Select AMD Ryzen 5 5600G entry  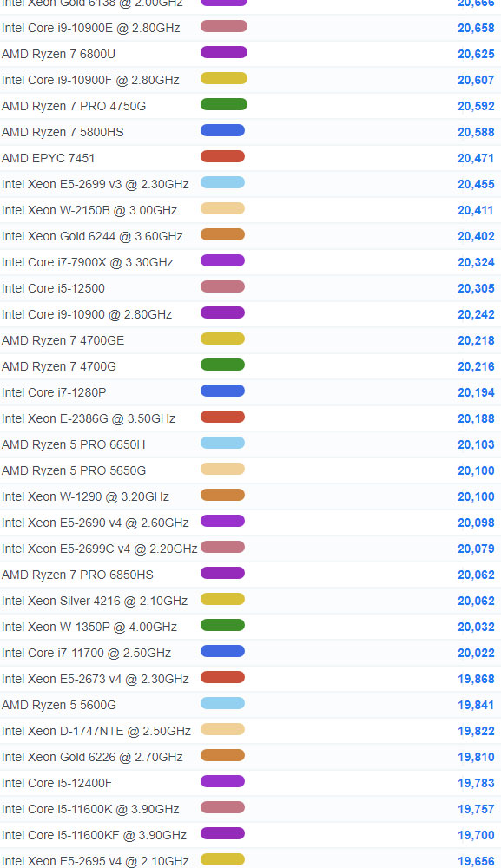(x=59, y=704)
